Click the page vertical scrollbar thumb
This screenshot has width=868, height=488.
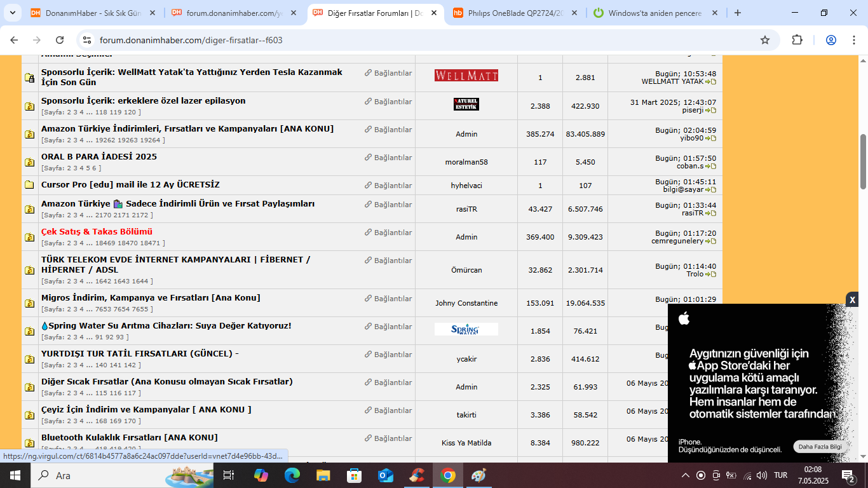(863, 161)
